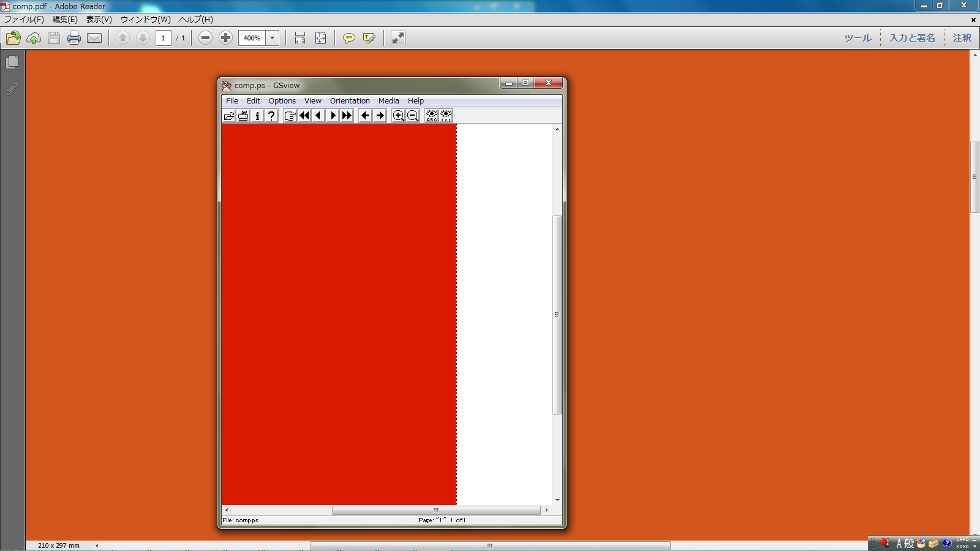
Task: Click Adobe Reader vertical scrollbar thumb
Action: [x=974, y=177]
